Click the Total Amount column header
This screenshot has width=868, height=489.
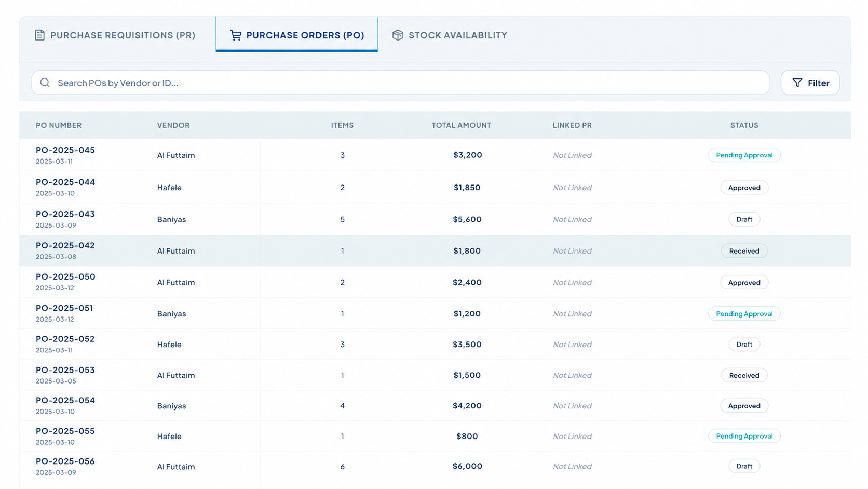(462, 125)
